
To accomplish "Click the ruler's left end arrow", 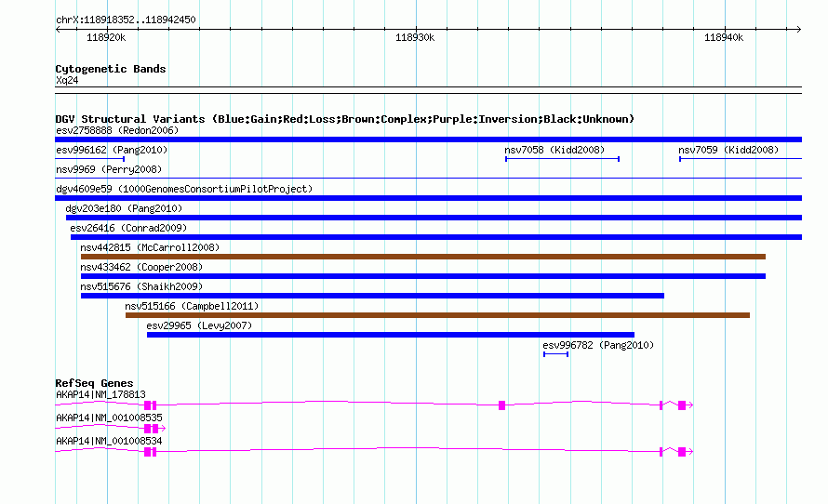I will click(58, 30).
